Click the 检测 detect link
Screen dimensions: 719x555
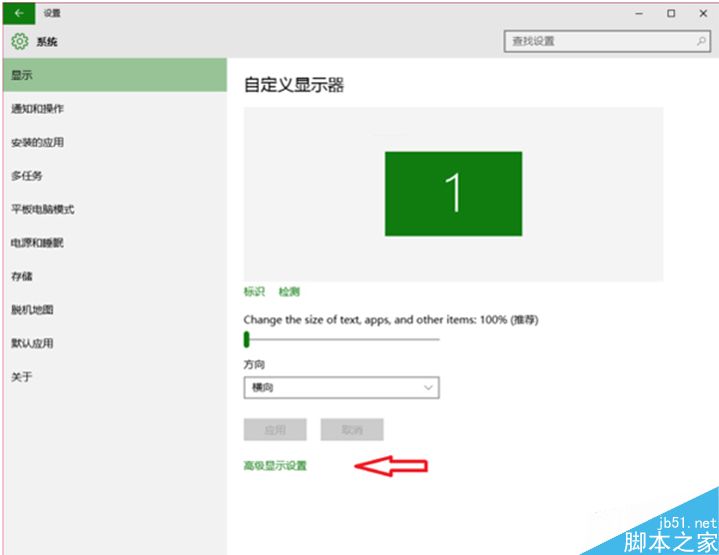[x=289, y=291]
